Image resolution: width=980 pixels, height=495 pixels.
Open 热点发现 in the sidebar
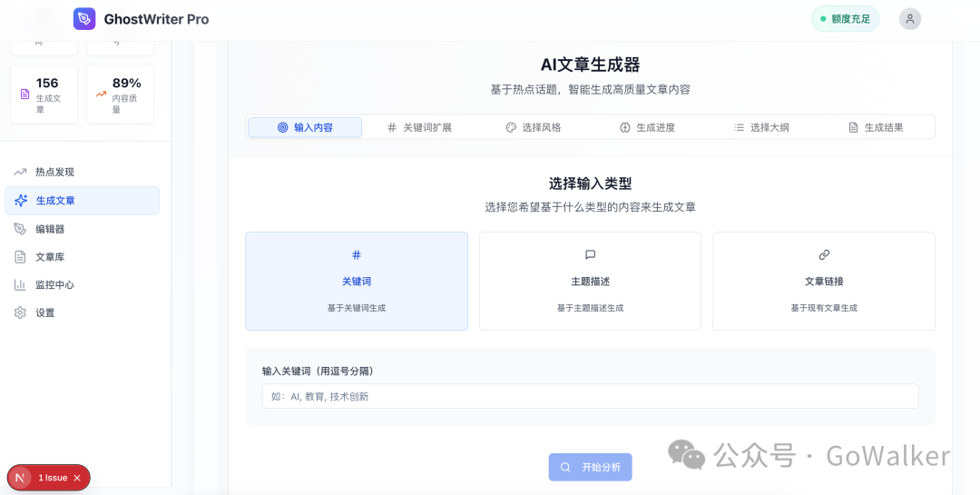point(82,172)
